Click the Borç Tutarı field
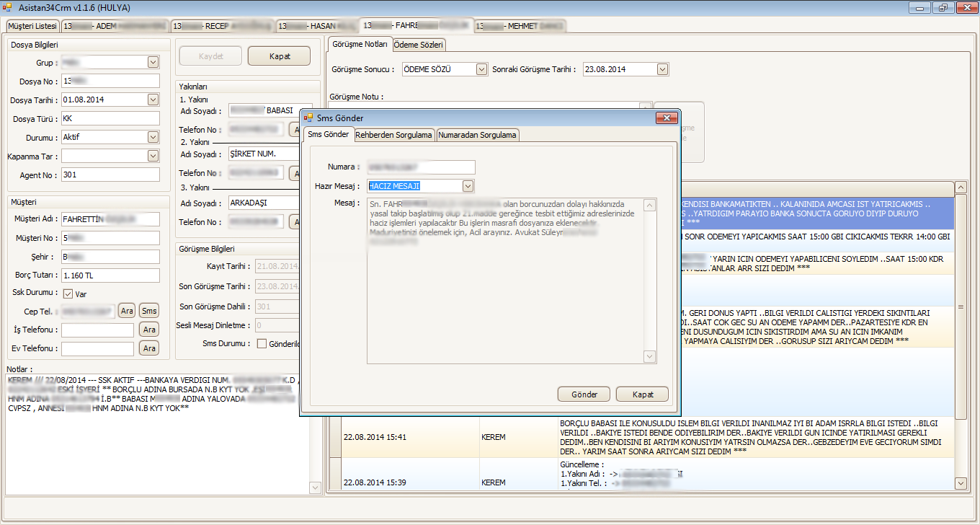 tap(110, 275)
